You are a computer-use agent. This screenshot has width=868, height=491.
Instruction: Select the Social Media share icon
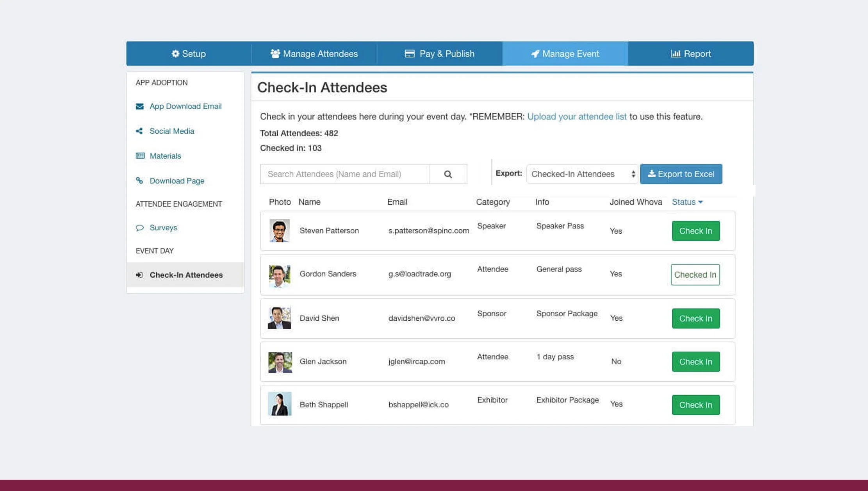(x=139, y=131)
